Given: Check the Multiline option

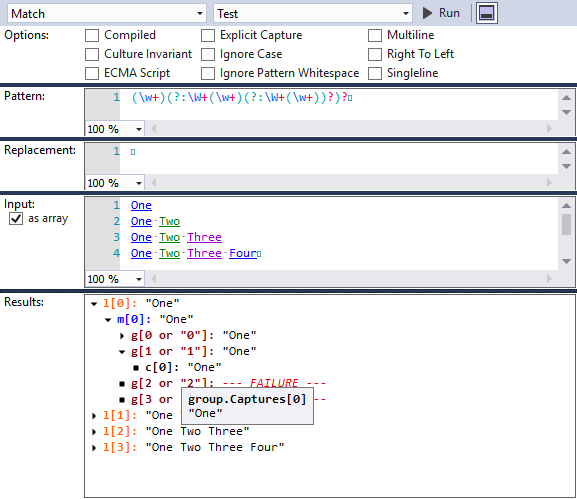Looking at the screenshot, I should pyautogui.click(x=375, y=36).
